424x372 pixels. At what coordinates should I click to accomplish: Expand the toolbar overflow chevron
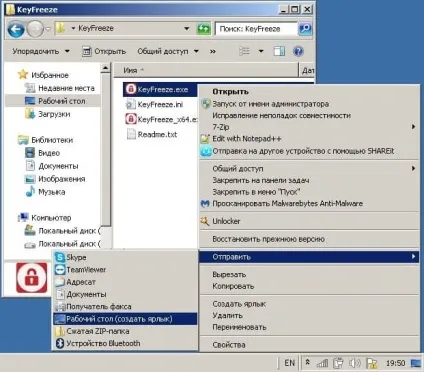point(213,51)
